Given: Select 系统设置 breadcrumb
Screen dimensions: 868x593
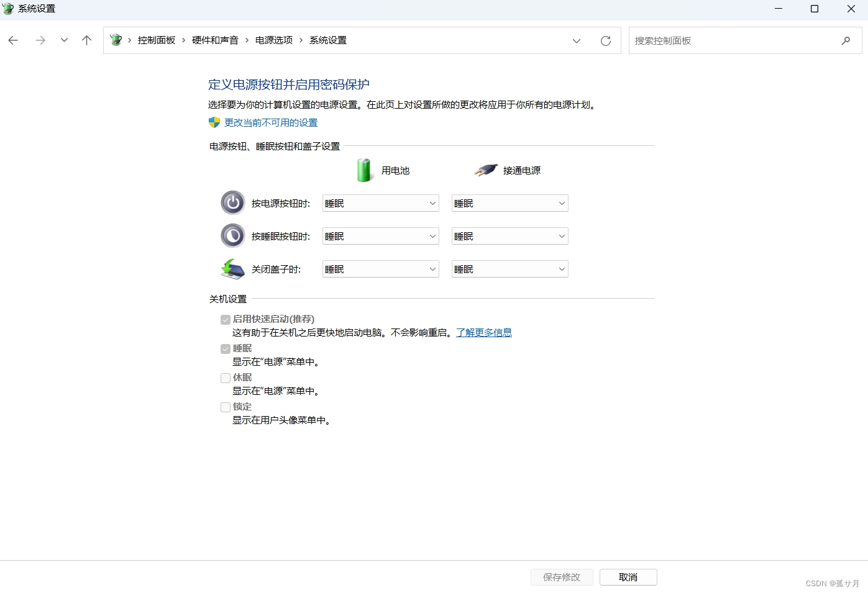Looking at the screenshot, I should click(x=328, y=40).
